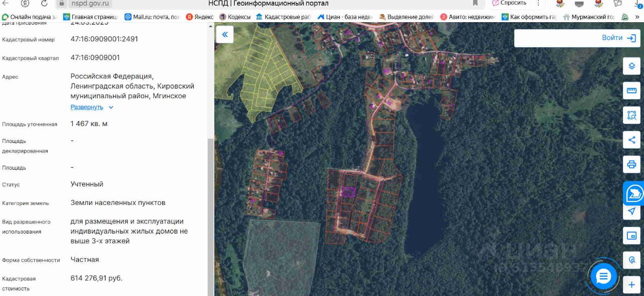
Task: Click the print map icon
Action: 631,165
